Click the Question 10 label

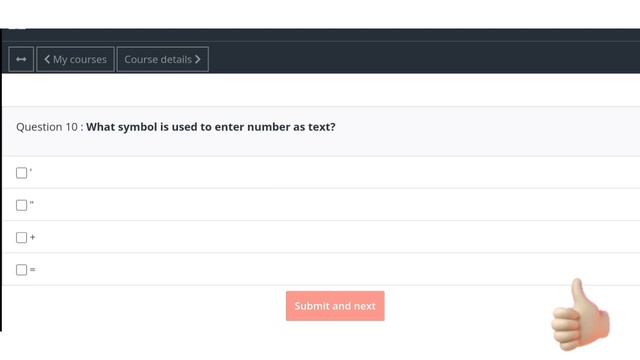point(47,127)
